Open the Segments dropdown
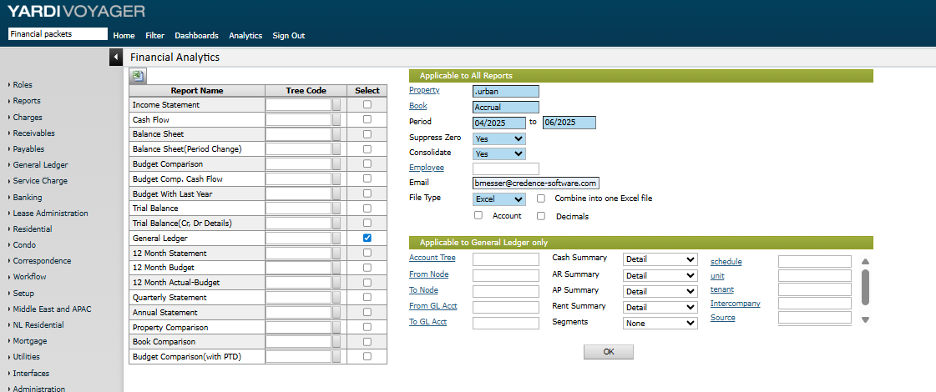Image resolution: width=936 pixels, height=392 pixels. (x=660, y=323)
